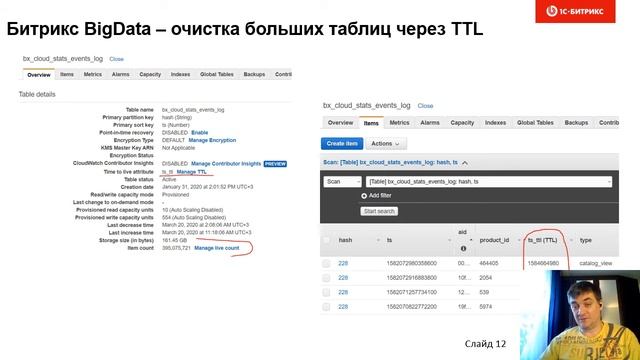Open Alarms tab in right panel
640x360 pixels.
click(x=430, y=122)
